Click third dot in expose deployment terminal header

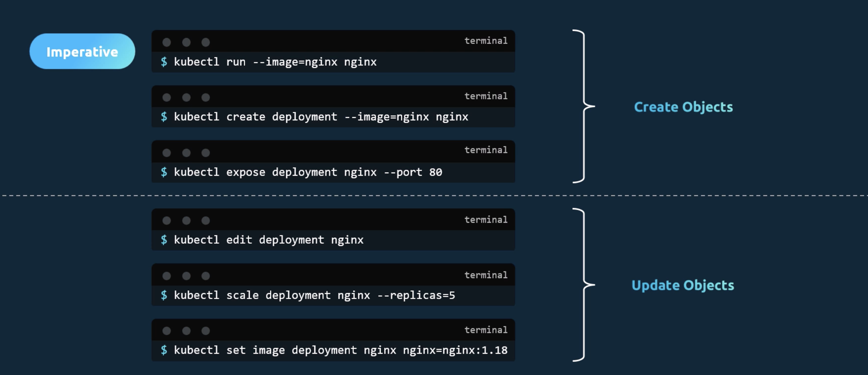(206, 153)
